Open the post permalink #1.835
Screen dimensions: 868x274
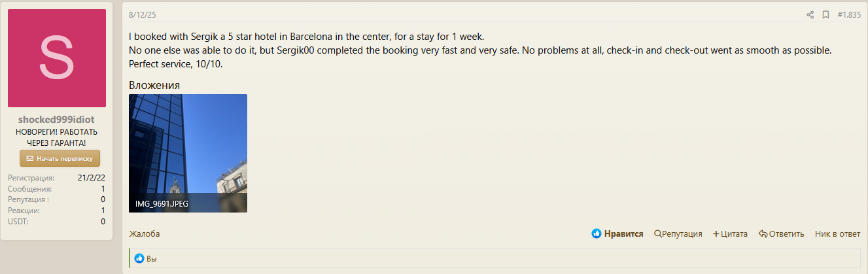pyautogui.click(x=849, y=15)
